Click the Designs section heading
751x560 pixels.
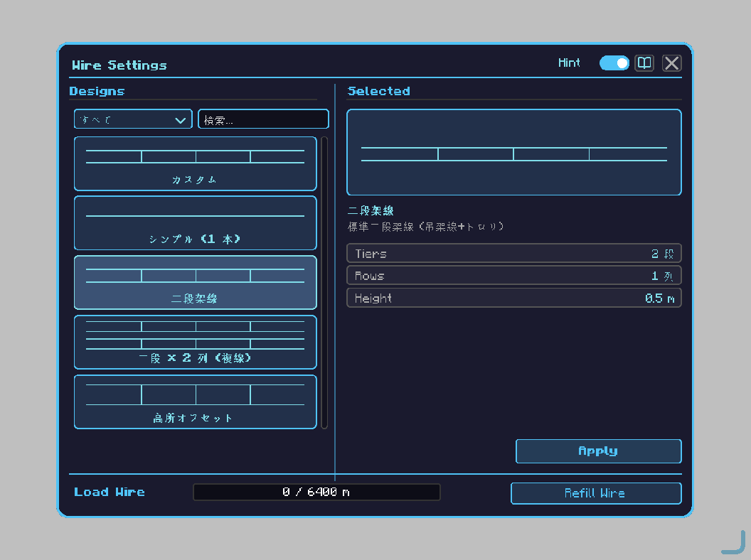(97, 91)
